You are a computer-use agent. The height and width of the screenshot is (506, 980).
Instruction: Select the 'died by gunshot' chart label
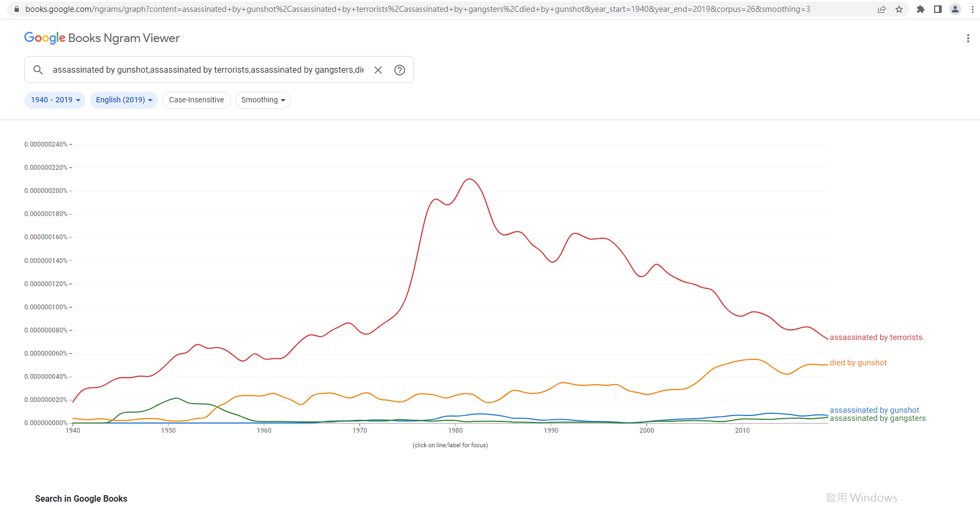tap(858, 363)
